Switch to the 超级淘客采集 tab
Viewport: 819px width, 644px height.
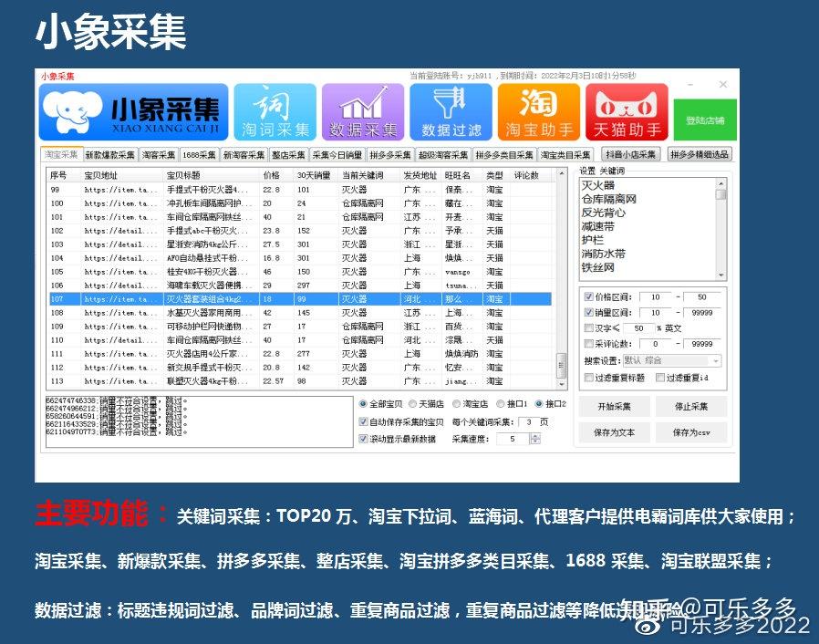click(443, 155)
